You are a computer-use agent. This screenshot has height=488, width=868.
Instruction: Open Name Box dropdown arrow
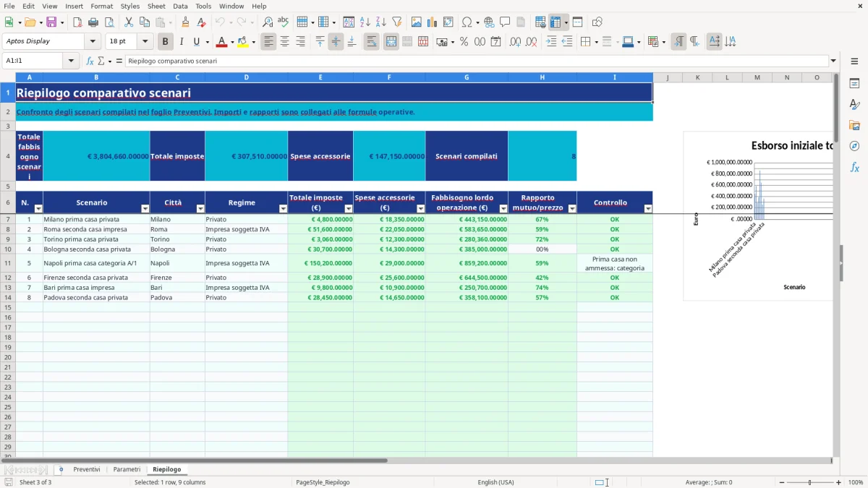71,61
